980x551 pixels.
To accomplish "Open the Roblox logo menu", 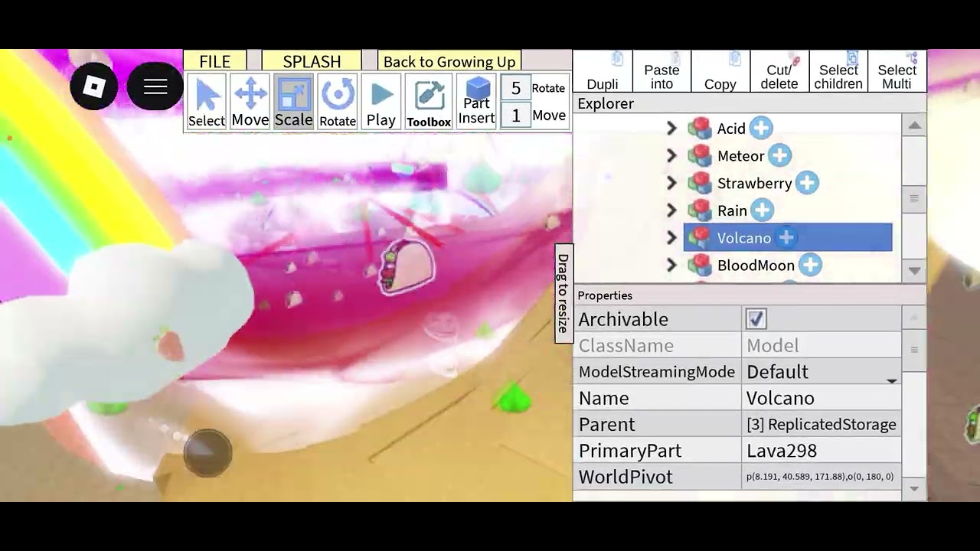I will click(94, 87).
